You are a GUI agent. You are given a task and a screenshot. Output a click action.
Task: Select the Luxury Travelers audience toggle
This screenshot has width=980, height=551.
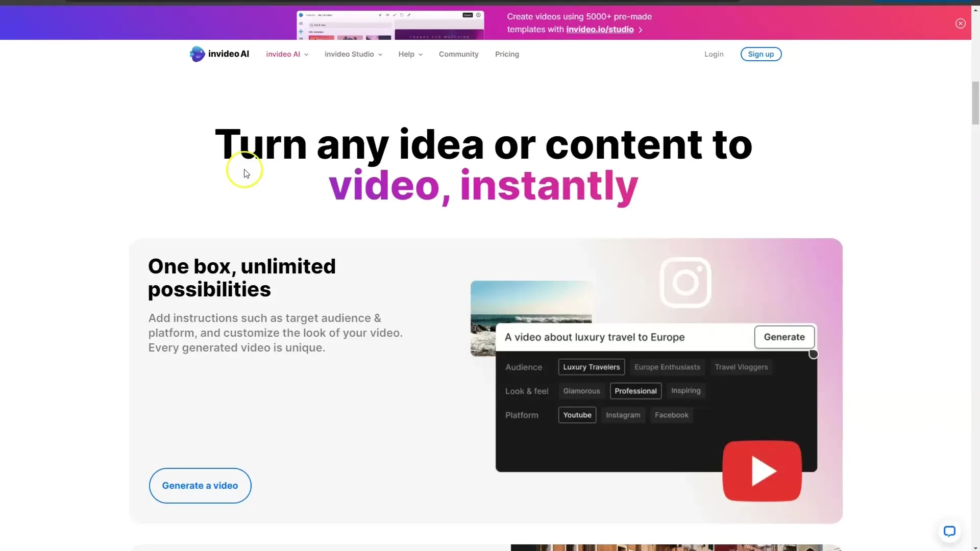click(x=591, y=367)
